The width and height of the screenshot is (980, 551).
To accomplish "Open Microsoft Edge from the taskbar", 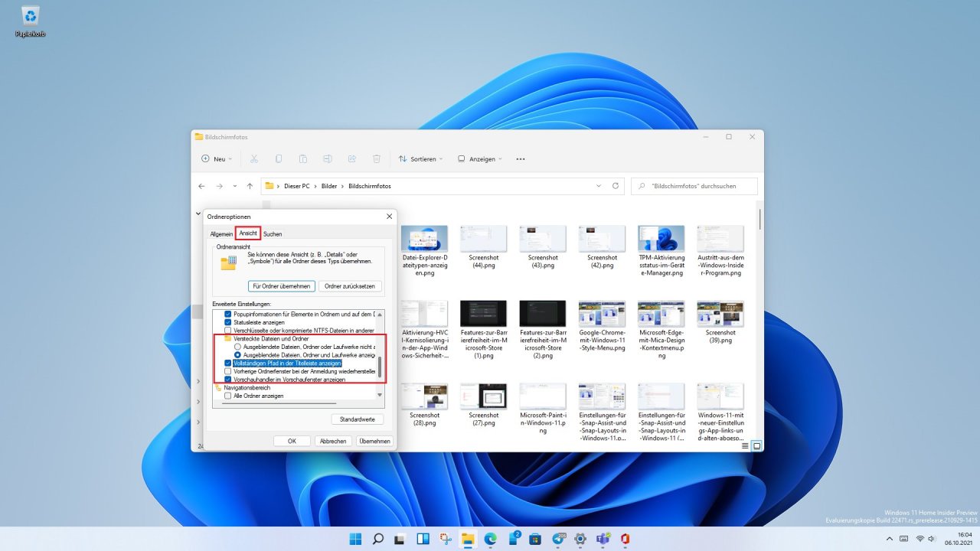I will (x=490, y=539).
